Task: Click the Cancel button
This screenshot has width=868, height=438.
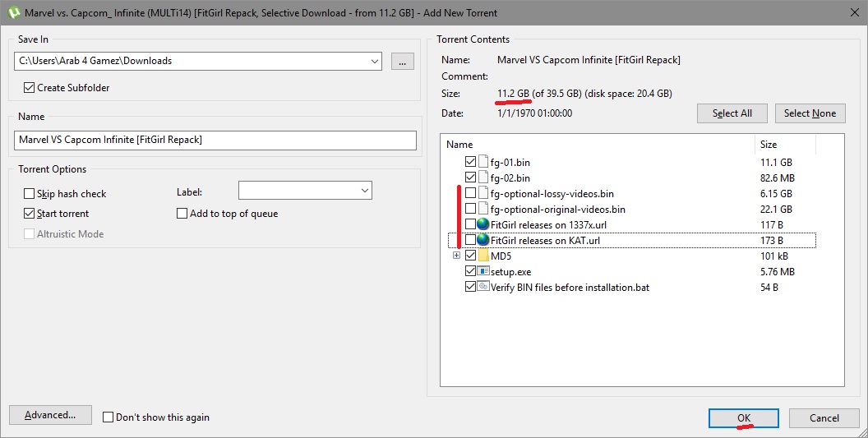Action: click(824, 418)
